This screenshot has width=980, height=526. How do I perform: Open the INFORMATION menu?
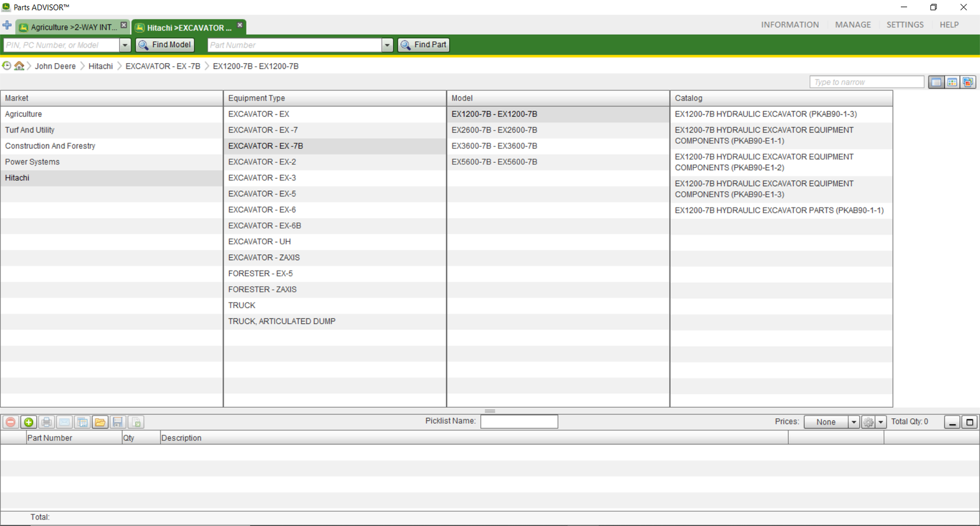790,24
